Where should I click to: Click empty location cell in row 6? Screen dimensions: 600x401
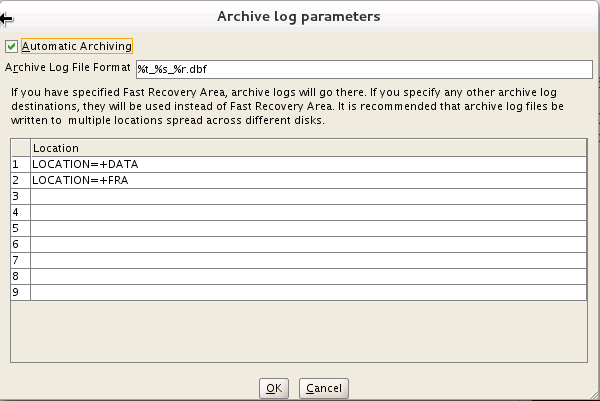[x=308, y=244]
